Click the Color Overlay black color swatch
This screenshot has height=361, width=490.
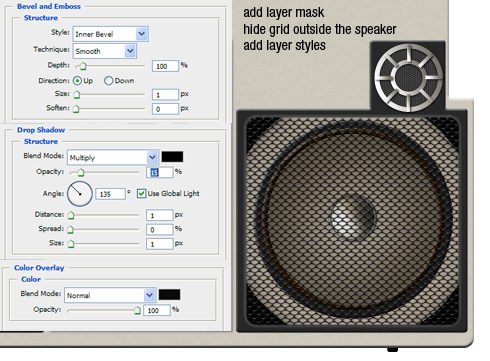169,295
